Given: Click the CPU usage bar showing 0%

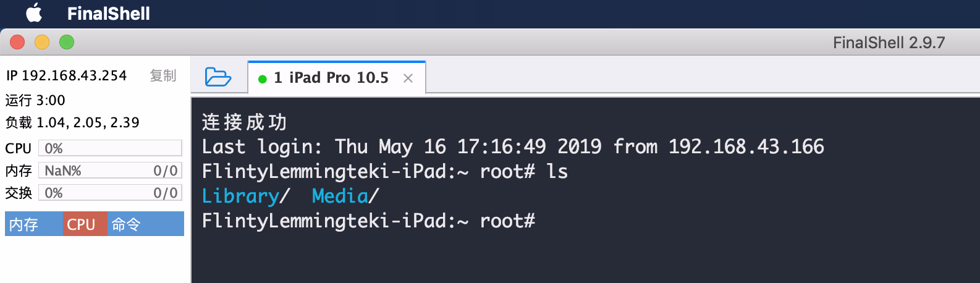Looking at the screenshot, I should (110, 148).
